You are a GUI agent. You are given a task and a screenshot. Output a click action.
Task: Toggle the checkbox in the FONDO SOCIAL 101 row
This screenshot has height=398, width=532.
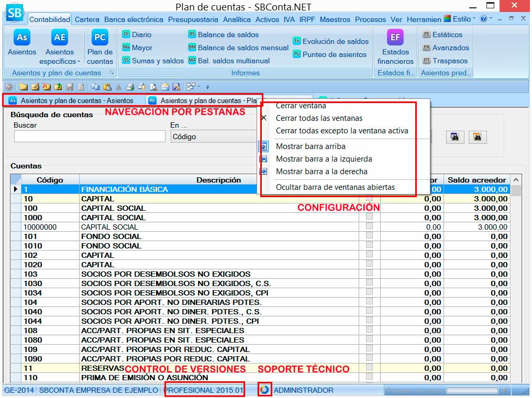(369, 236)
